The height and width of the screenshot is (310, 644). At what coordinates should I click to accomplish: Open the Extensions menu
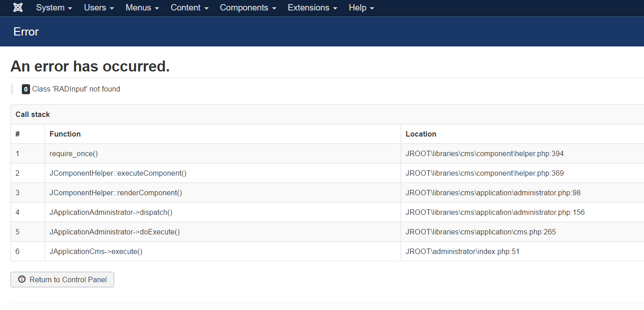click(x=312, y=8)
